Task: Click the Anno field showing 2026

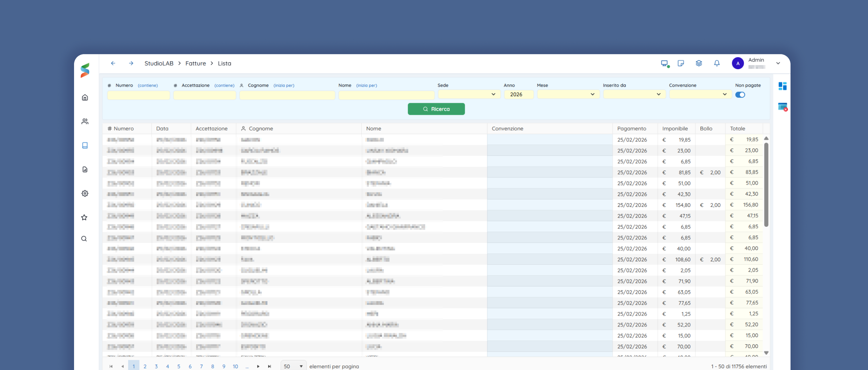Action: point(518,94)
